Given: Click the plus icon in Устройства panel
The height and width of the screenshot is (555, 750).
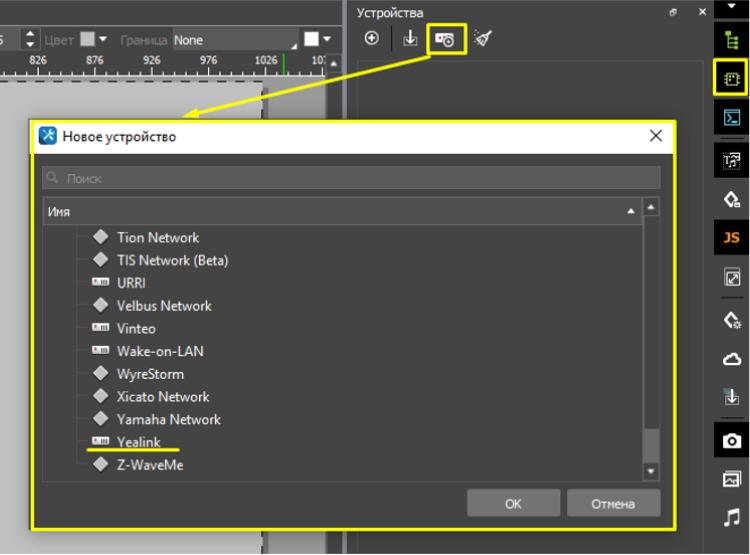Looking at the screenshot, I should click(372, 39).
